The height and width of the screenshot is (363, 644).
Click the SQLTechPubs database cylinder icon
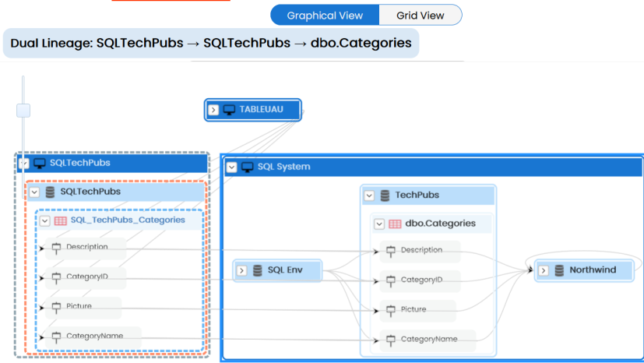50,192
